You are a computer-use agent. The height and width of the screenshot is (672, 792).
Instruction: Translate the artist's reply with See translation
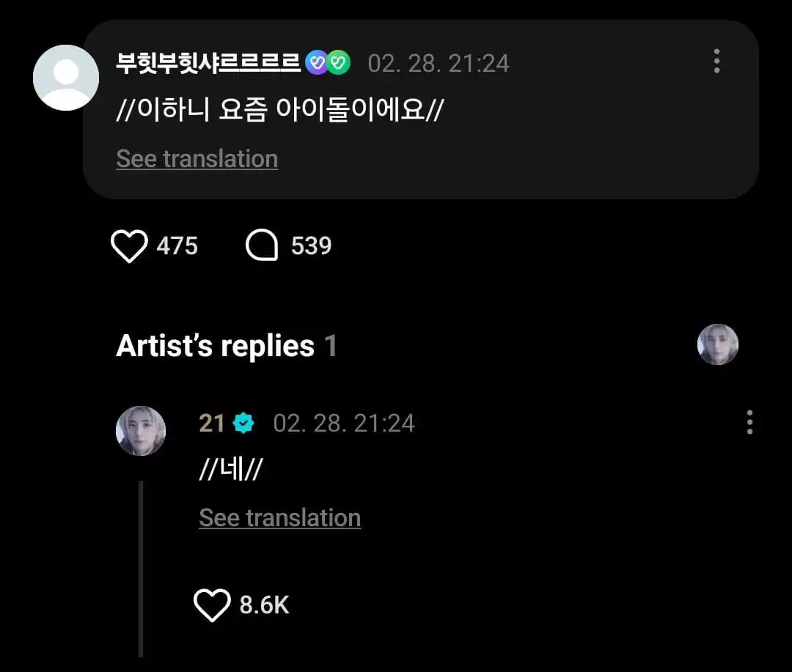[279, 518]
